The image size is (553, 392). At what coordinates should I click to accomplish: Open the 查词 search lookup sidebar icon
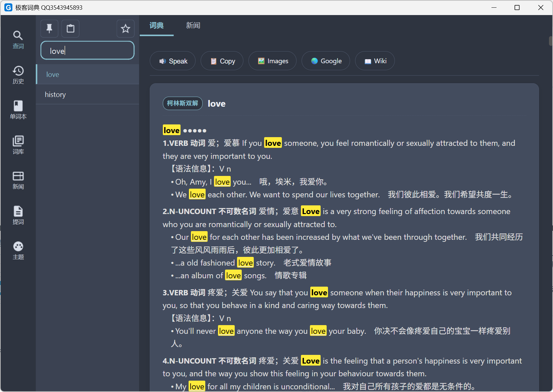click(18, 39)
